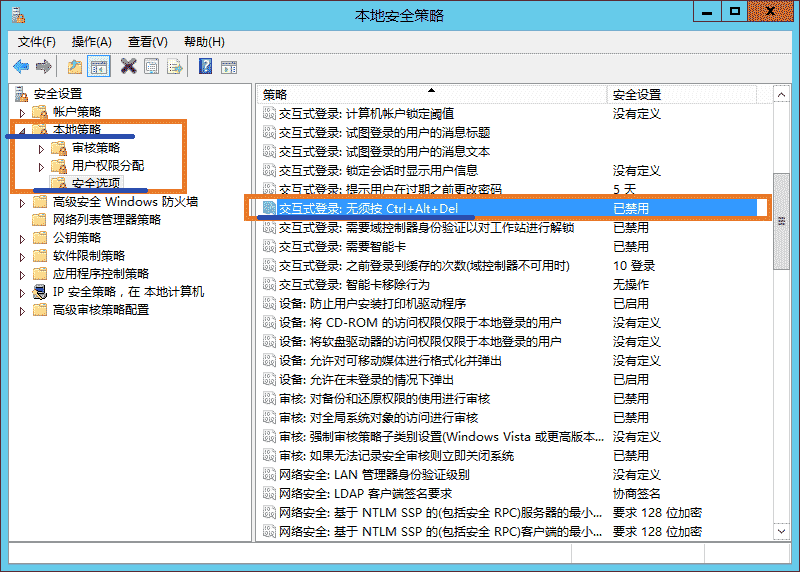This screenshot has height=572, width=800.
Task: Open the 操作(A) menu
Action: pyautogui.click(x=92, y=42)
